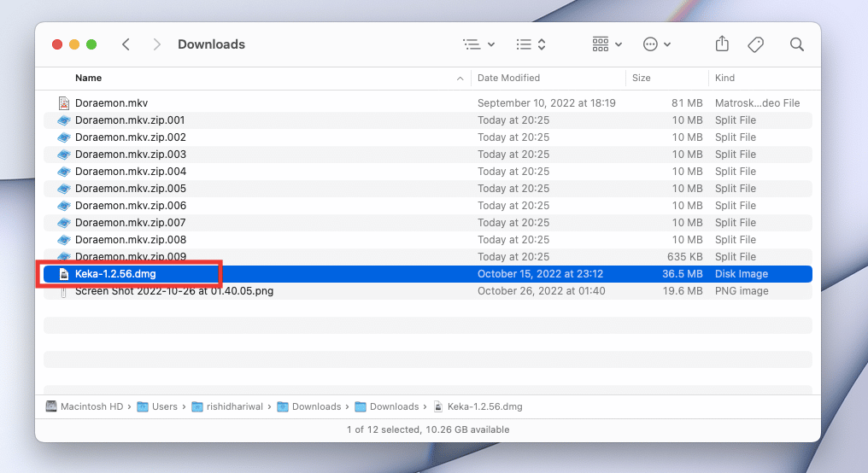The image size is (868, 473).
Task: Click the green full-screen window button
Action: [91, 44]
